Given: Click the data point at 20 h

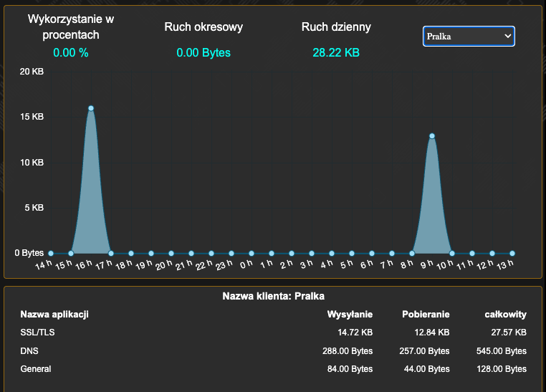Looking at the screenshot, I should (171, 253).
